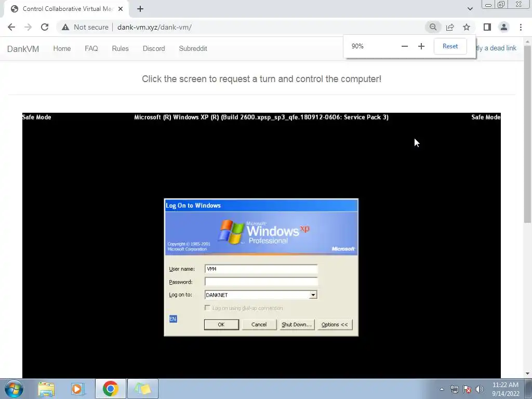This screenshot has width=532, height=399.
Task: Open the Home nav item
Action: point(62,48)
